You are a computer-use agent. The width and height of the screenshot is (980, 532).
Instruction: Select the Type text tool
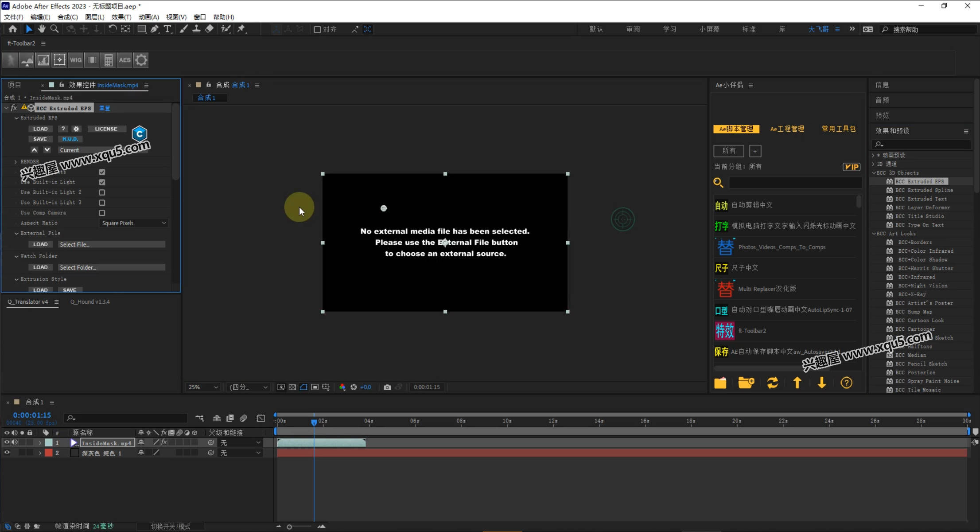pos(167,29)
